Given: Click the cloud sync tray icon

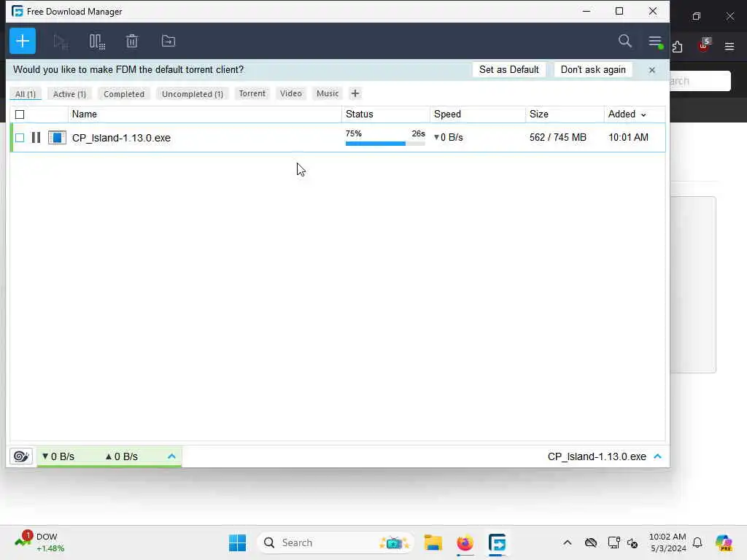Looking at the screenshot, I should pyautogui.click(x=591, y=542).
